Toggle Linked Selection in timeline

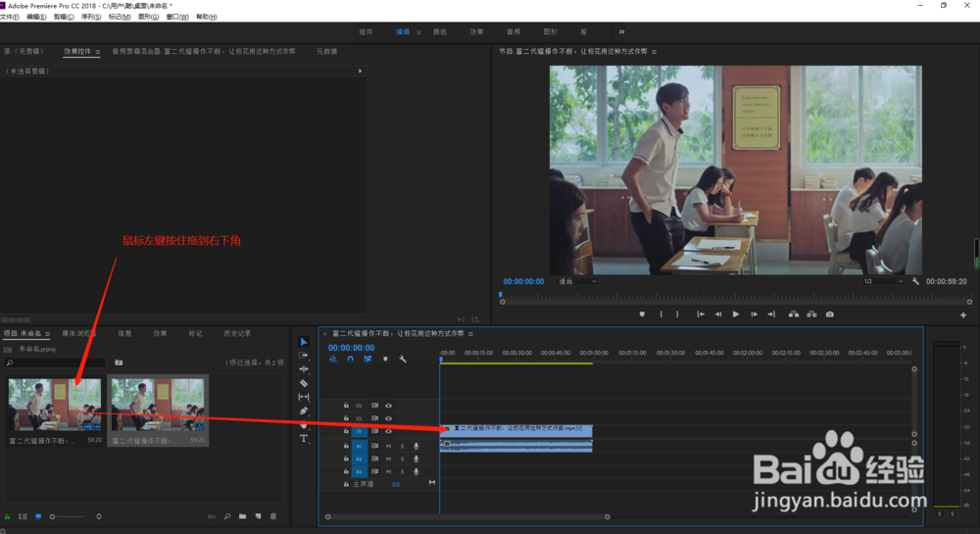coord(367,360)
